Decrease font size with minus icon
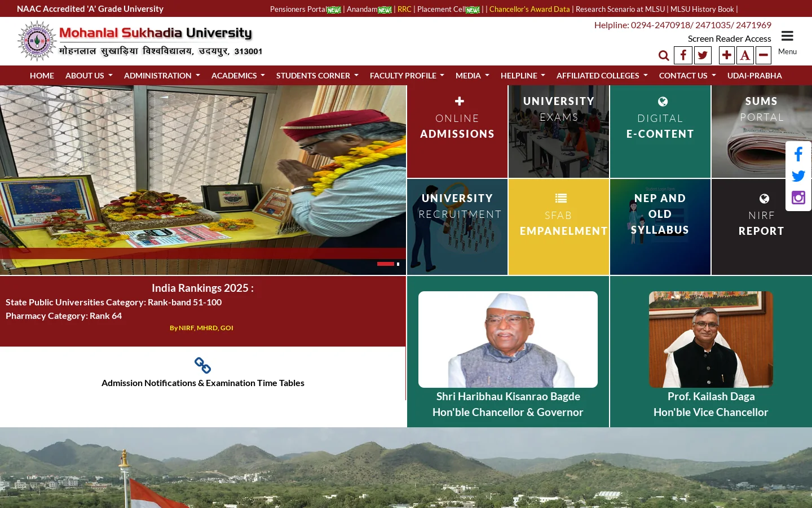Screen dimensions: 812x508 (764, 55)
